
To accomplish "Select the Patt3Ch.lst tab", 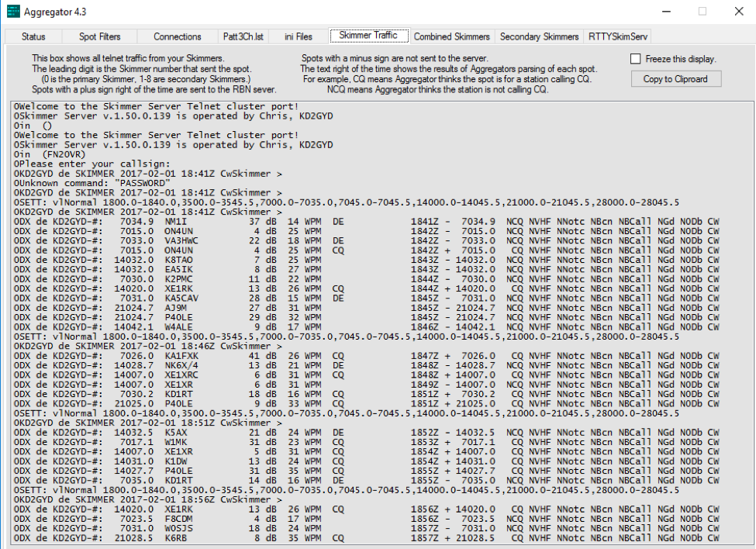I will [244, 36].
